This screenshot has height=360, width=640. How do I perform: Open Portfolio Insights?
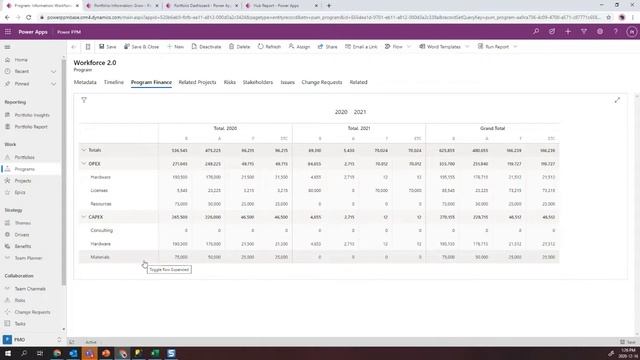(31, 115)
